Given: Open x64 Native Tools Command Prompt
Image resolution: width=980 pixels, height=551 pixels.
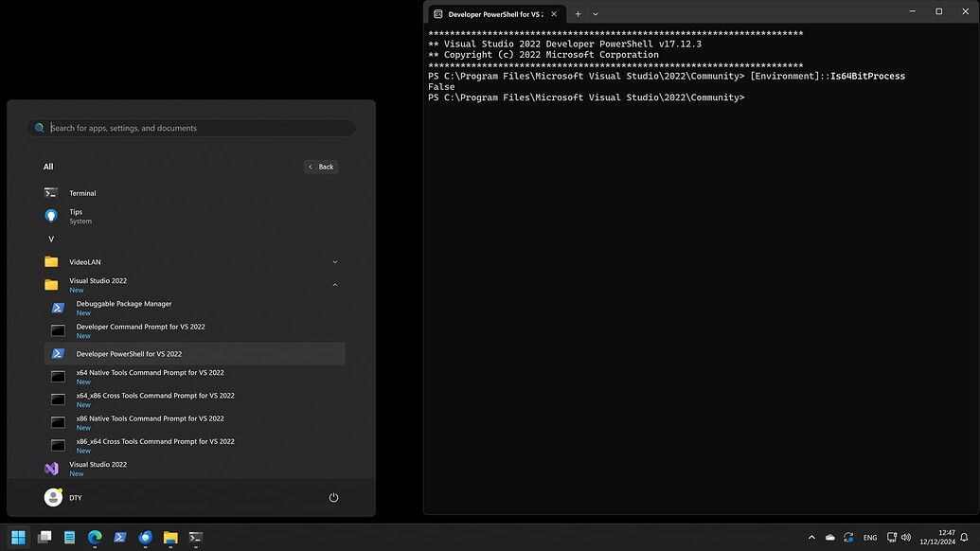Looking at the screenshot, I should tap(194, 377).
